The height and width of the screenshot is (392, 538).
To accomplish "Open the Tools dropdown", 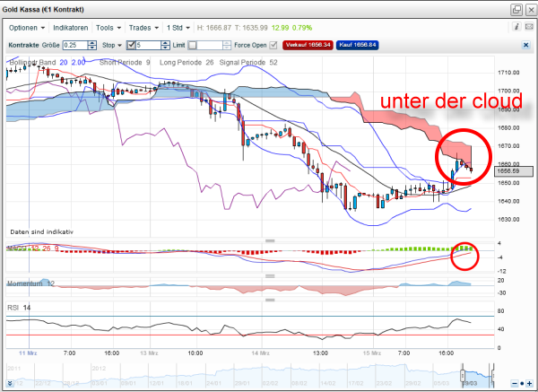I will (108, 28).
